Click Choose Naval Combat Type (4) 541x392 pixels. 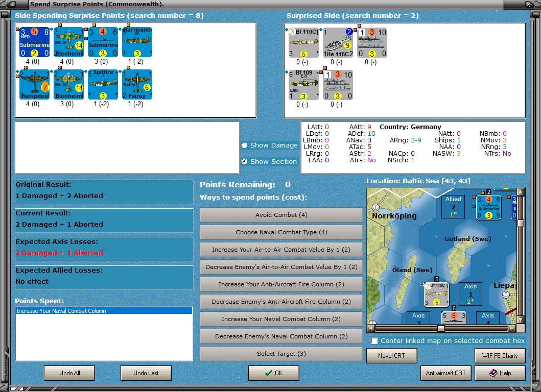pyautogui.click(x=281, y=232)
